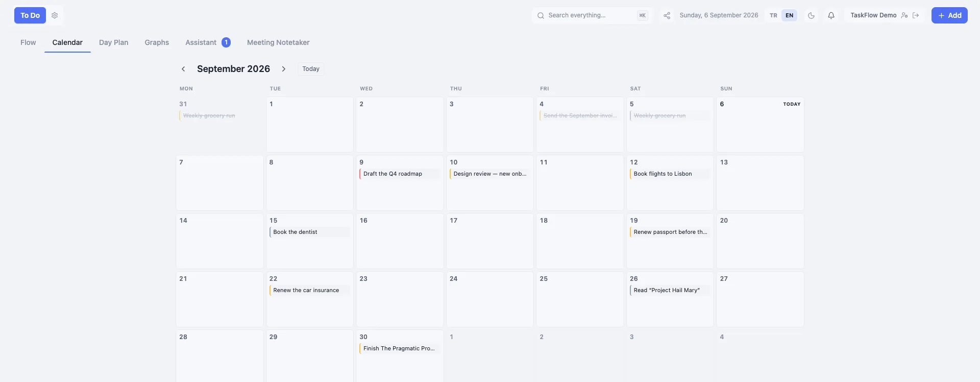Viewport: 980px width, 382px height.
Task: Switch language to EN
Action: click(789, 15)
